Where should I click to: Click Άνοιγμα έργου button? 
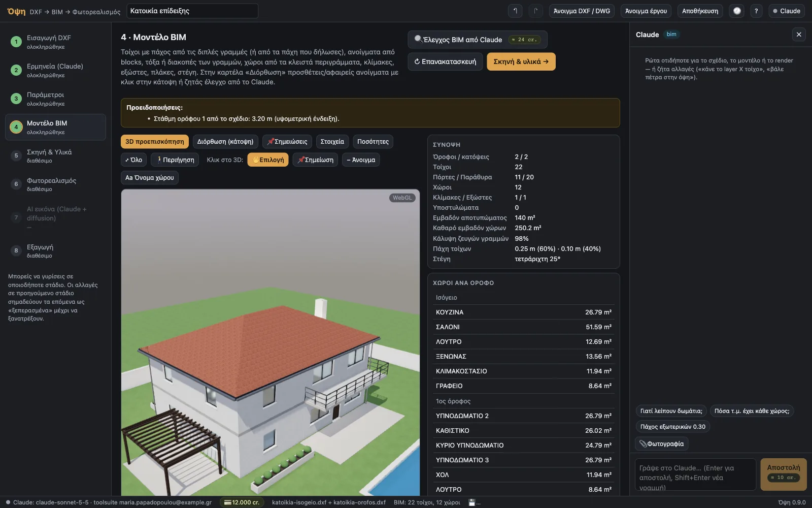coord(646,11)
